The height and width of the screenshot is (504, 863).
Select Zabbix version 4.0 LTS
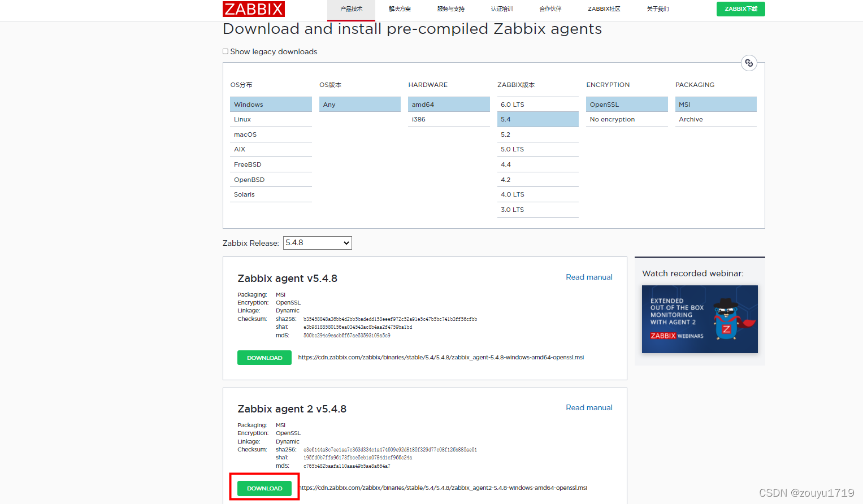pos(538,194)
